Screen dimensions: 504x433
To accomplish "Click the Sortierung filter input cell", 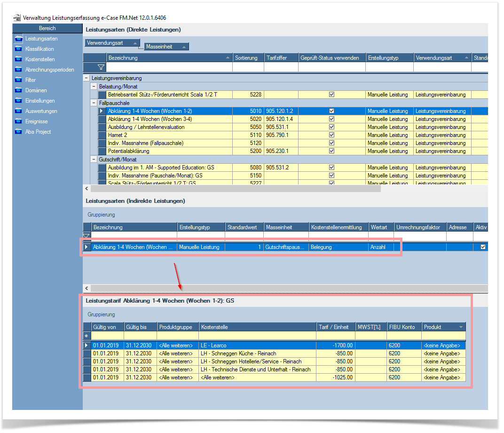I will click(x=248, y=67).
